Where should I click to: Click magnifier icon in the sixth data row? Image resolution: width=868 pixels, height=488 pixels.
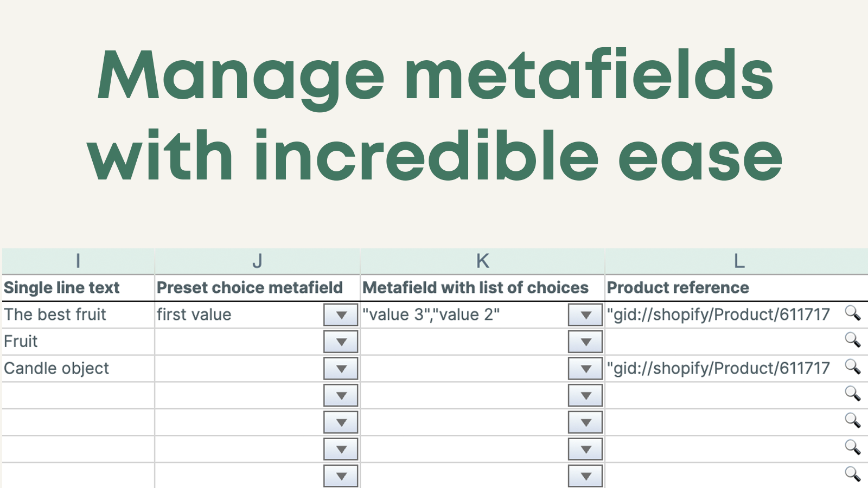[852, 448]
